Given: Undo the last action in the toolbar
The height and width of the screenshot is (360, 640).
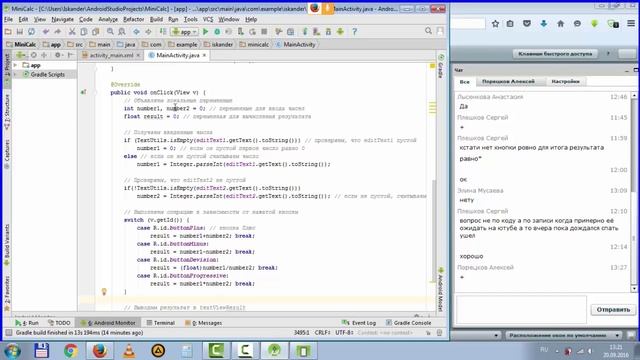Looking at the screenshot, I should pos(46,31).
